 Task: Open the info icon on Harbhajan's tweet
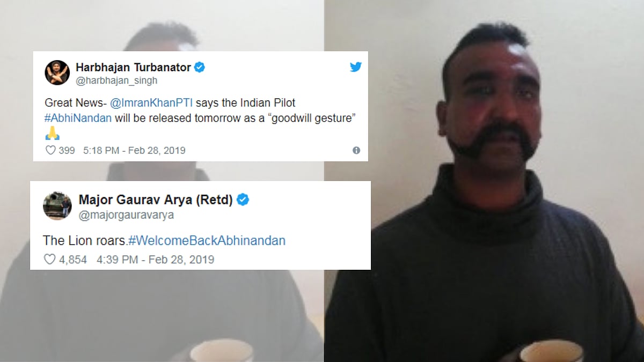coord(356,150)
